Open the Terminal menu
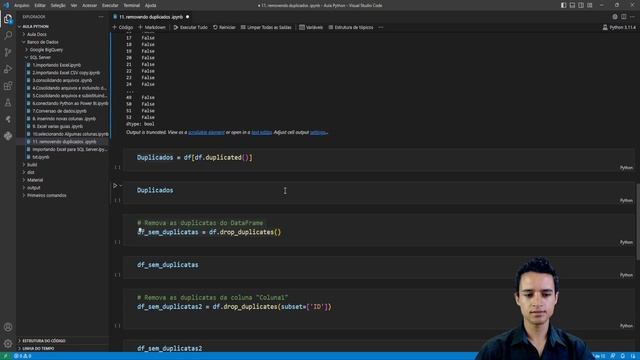Image resolution: width=640 pixels, height=360 pixels. click(x=131, y=5)
